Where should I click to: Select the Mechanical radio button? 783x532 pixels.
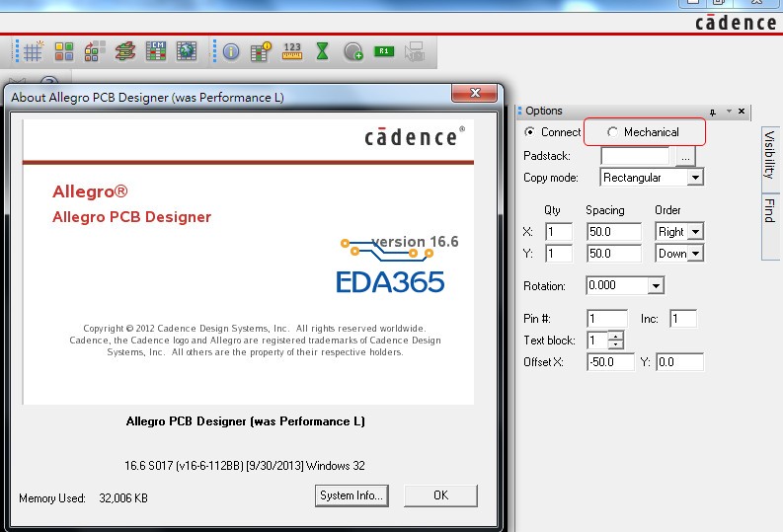pos(612,131)
